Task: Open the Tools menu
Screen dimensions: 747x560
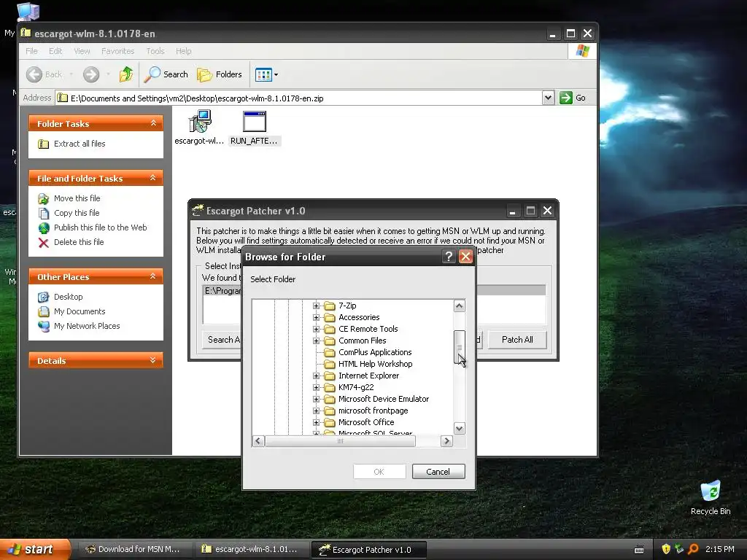Action: (155, 51)
